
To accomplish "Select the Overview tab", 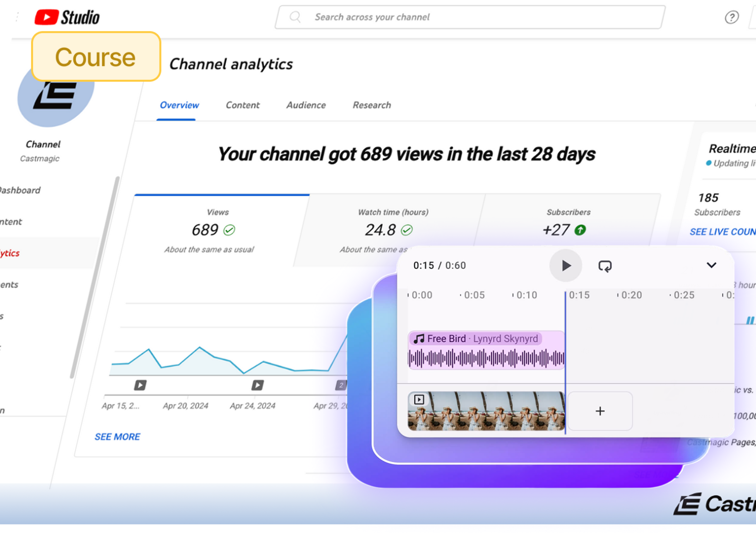I will (179, 105).
